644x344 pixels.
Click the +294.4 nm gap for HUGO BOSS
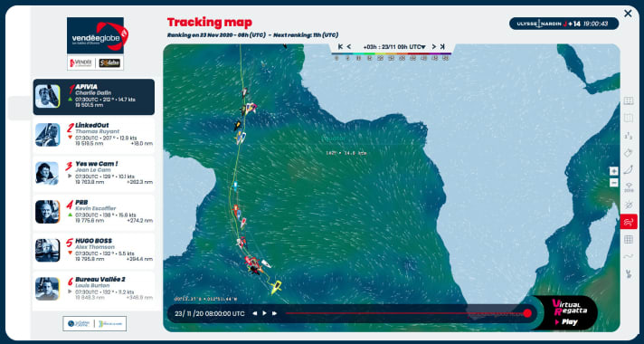[140, 259]
